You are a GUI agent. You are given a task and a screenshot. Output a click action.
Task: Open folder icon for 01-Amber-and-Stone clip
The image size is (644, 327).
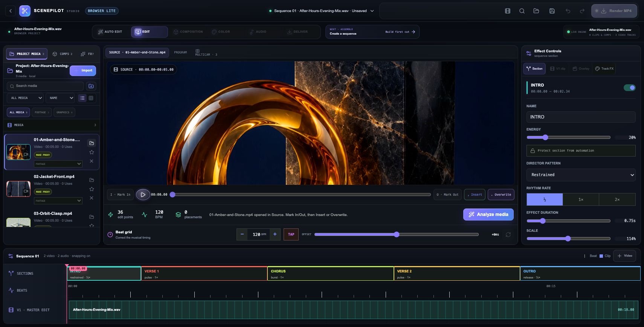click(92, 143)
